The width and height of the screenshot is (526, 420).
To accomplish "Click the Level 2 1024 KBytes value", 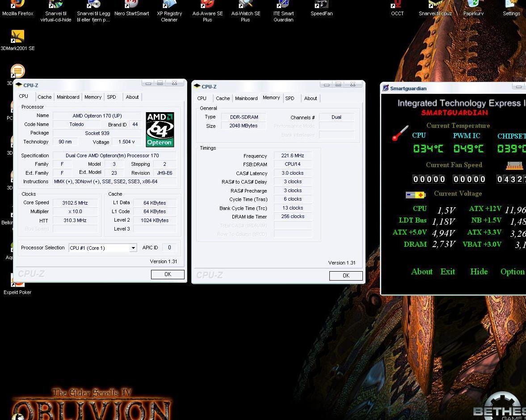I will coord(155,220).
